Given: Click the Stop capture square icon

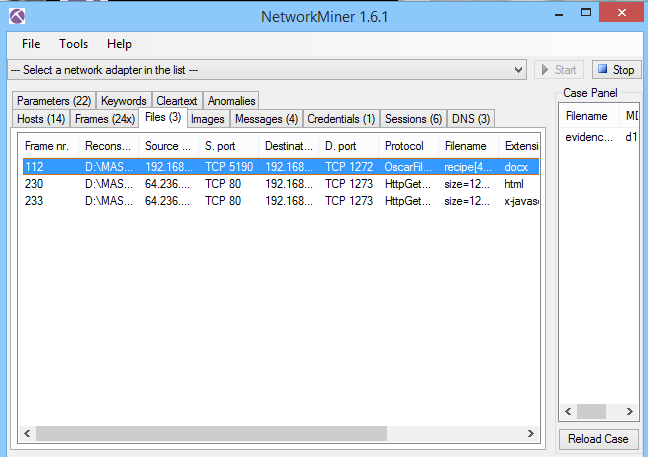Looking at the screenshot, I should click(603, 69).
